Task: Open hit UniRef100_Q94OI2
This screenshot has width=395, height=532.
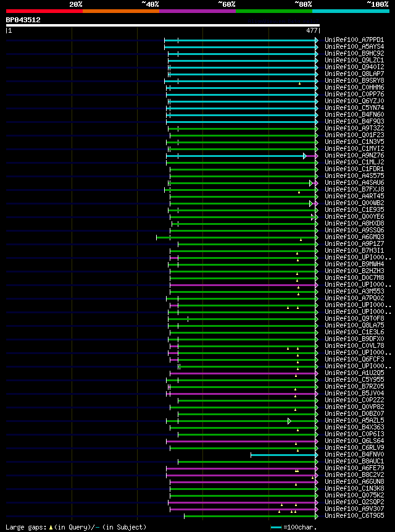Action: tap(354, 67)
